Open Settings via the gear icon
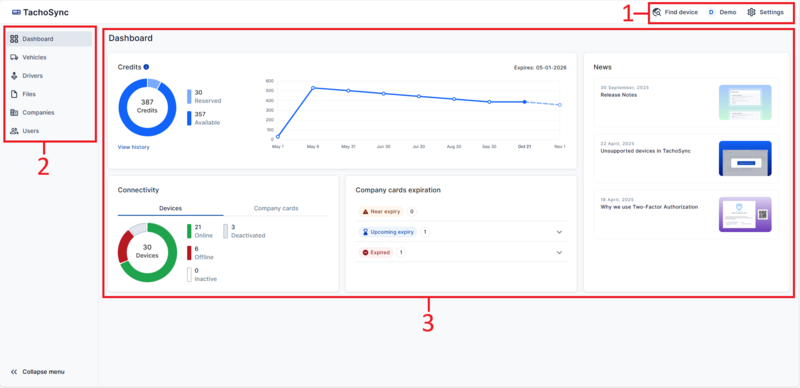The width and height of the screenshot is (800, 388). pos(751,12)
